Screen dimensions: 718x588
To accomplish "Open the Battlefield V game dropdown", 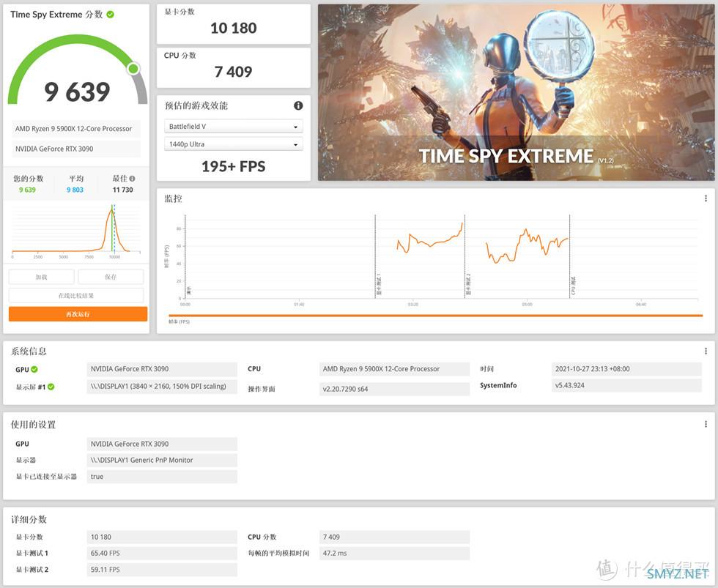I will 234,126.
